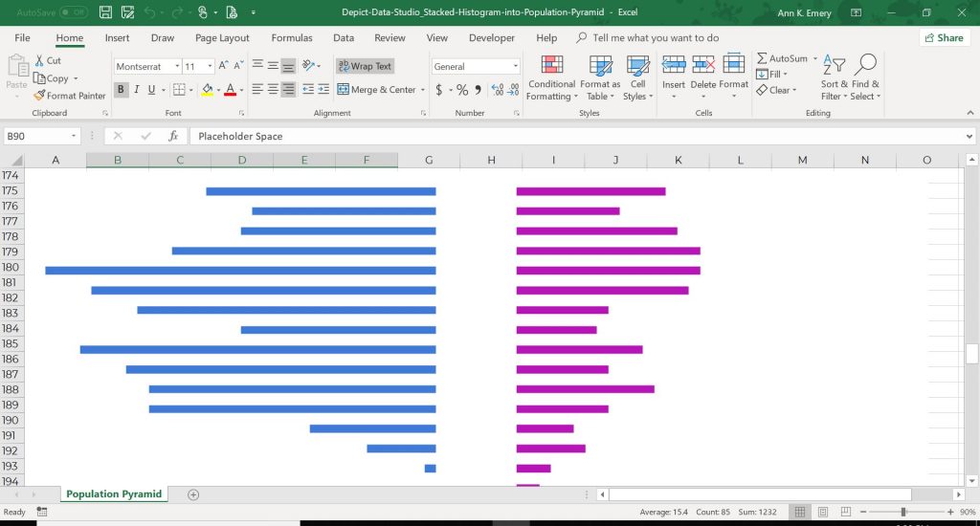Open Format as Table dropdown
The image size is (980, 526).
click(600, 77)
